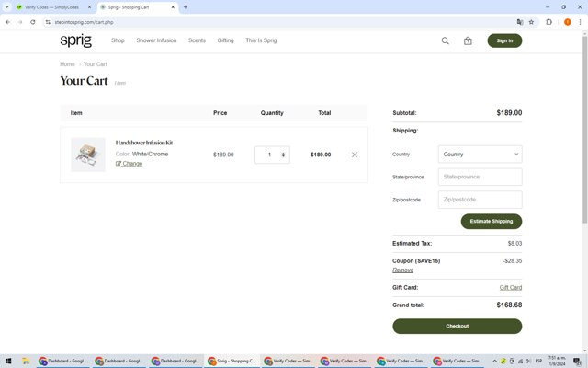Close the Verify Codes — SimplyCodes tab
588x368 pixels.
(89, 7)
